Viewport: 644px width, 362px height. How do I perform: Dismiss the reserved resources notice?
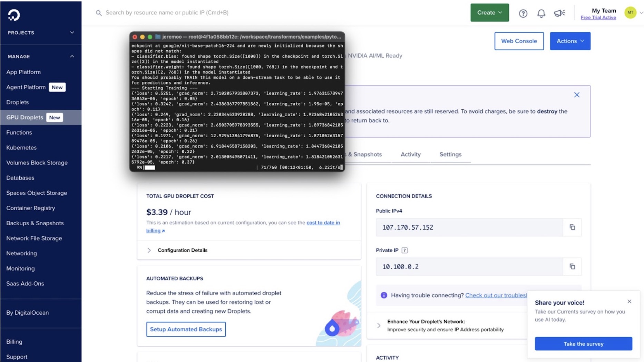[x=577, y=95]
